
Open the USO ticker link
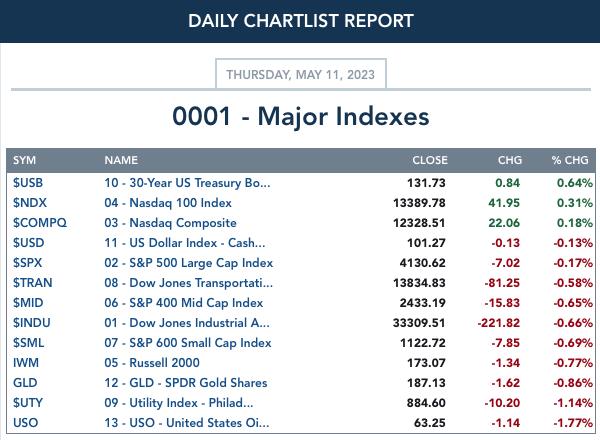(25, 423)
